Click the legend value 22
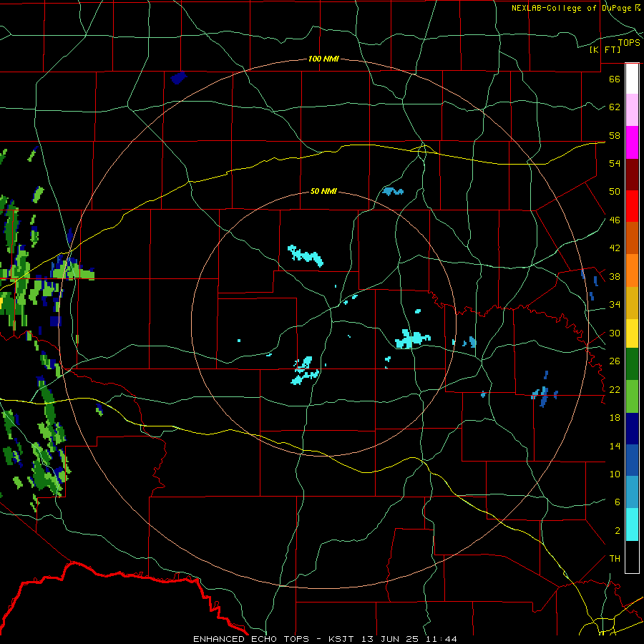 [615, 389]
